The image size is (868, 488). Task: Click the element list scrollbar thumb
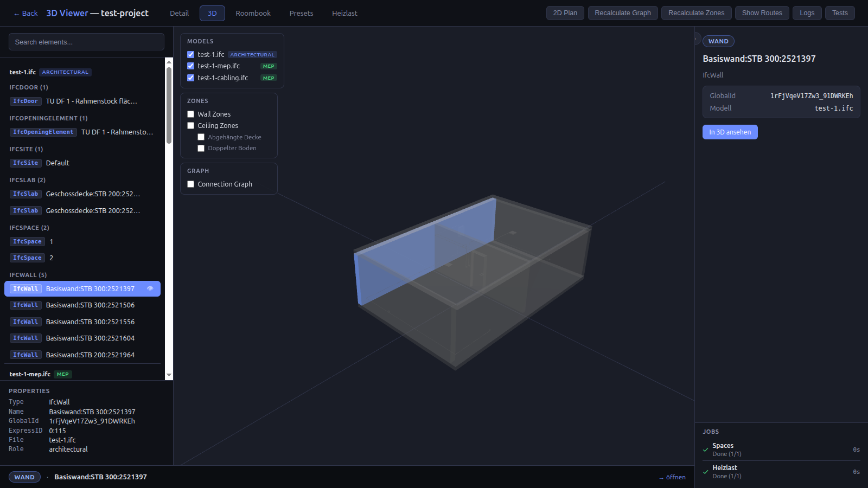(169, 106)
